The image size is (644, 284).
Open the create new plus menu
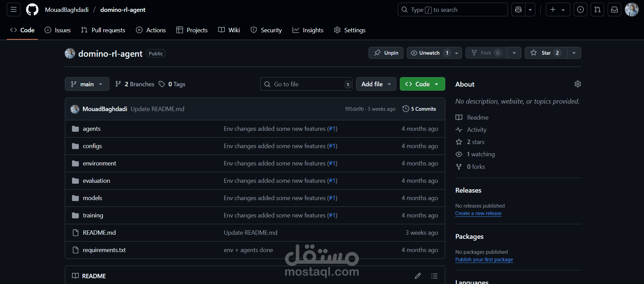tap(558, 10)
